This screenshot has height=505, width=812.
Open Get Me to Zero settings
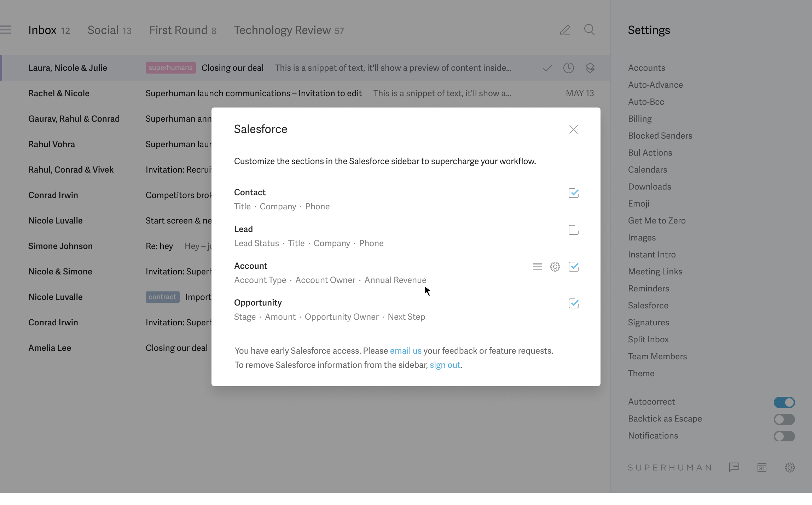(x=657, y=221)
